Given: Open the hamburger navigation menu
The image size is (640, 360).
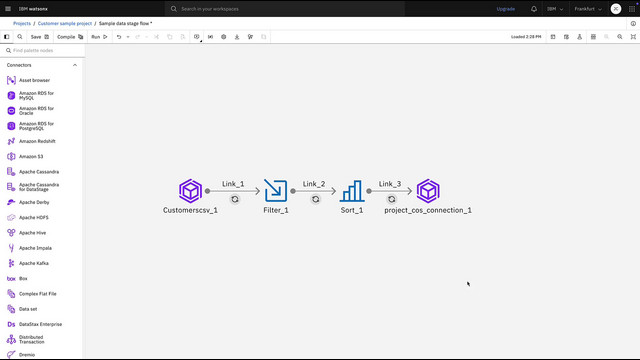Looking at the screenshot, I should click(8, 9).
